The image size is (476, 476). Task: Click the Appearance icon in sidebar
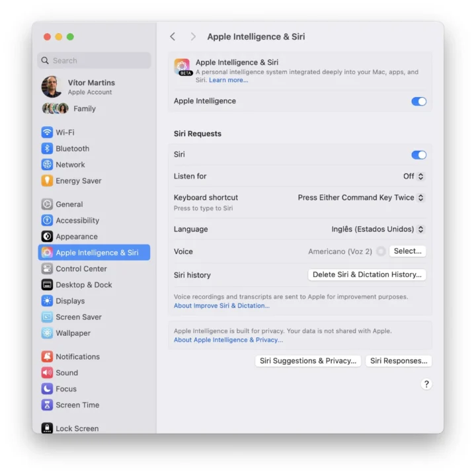[x=47, y=236]
